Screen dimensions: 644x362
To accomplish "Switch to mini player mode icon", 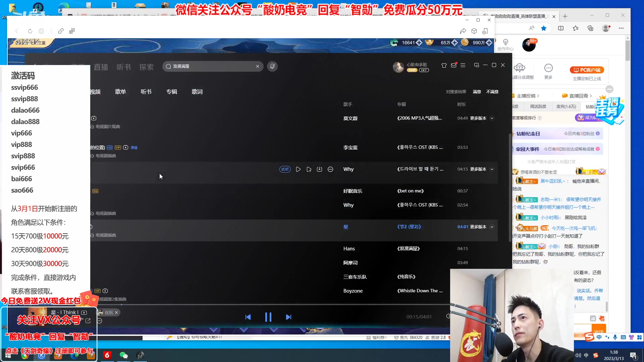I will 477,65.
